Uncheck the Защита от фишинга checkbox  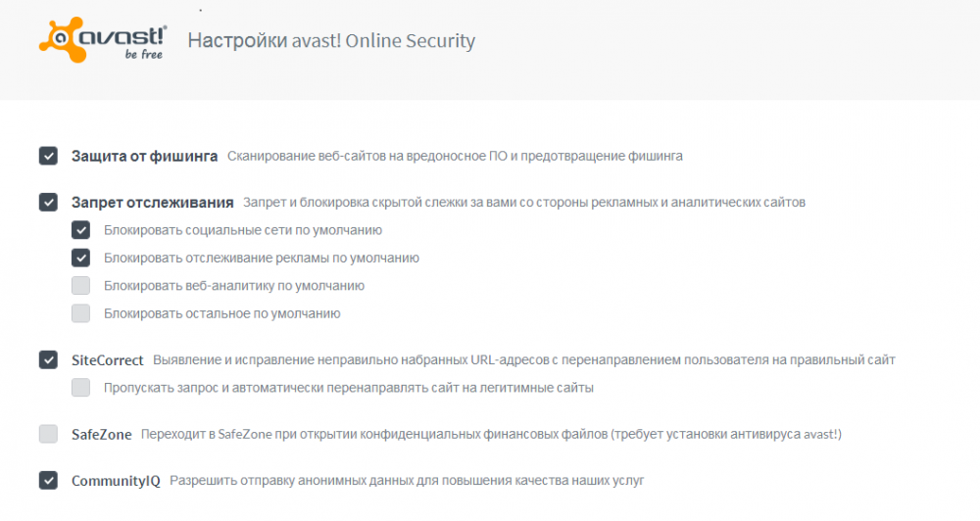point(48,156)
